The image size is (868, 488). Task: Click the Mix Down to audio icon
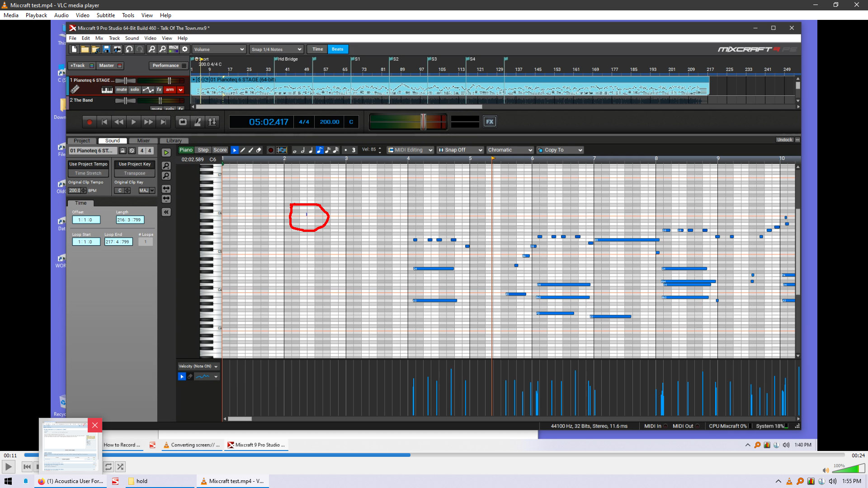pos(117,49)
